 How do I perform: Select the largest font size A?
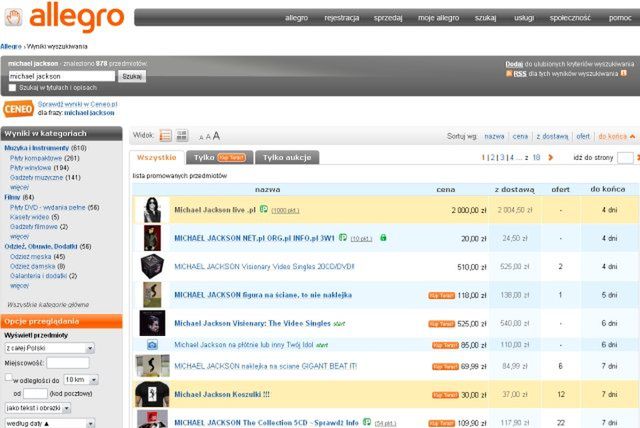216,136
